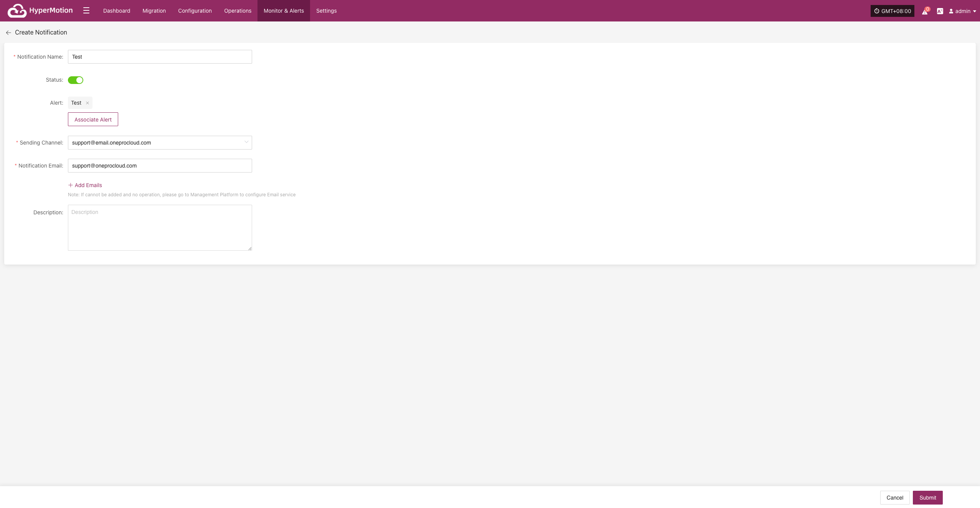980x508 pixels.
Task: Click the GMT+08:00 timezone indicator
Action: tap(893, 11)
